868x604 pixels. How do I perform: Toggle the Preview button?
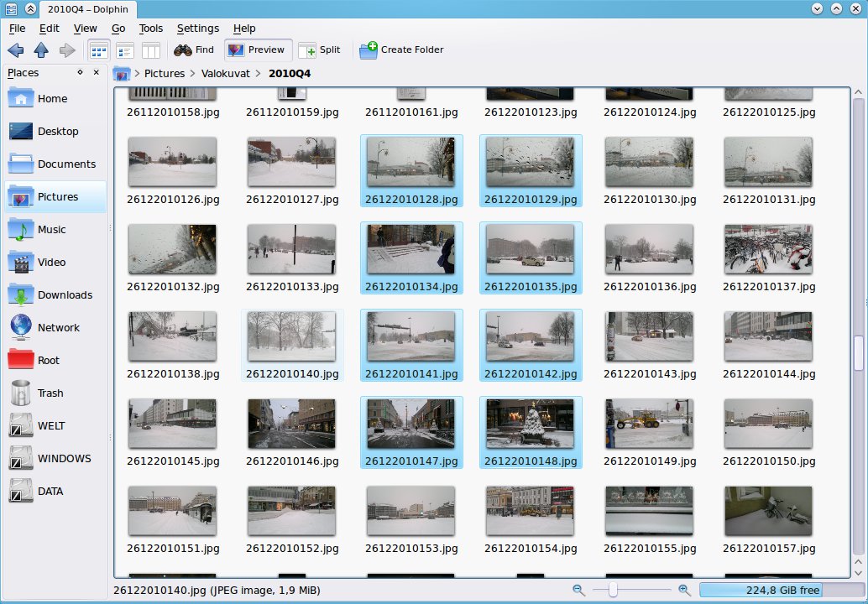(x=258, y=49)
